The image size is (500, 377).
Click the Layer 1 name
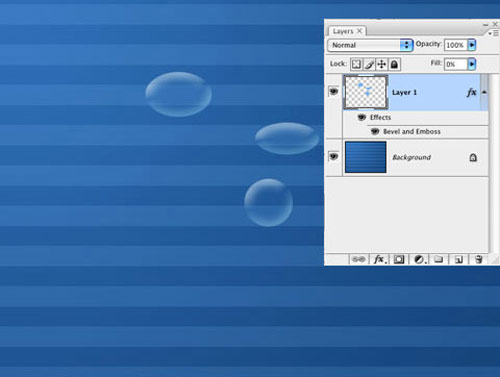pos(405,92)
